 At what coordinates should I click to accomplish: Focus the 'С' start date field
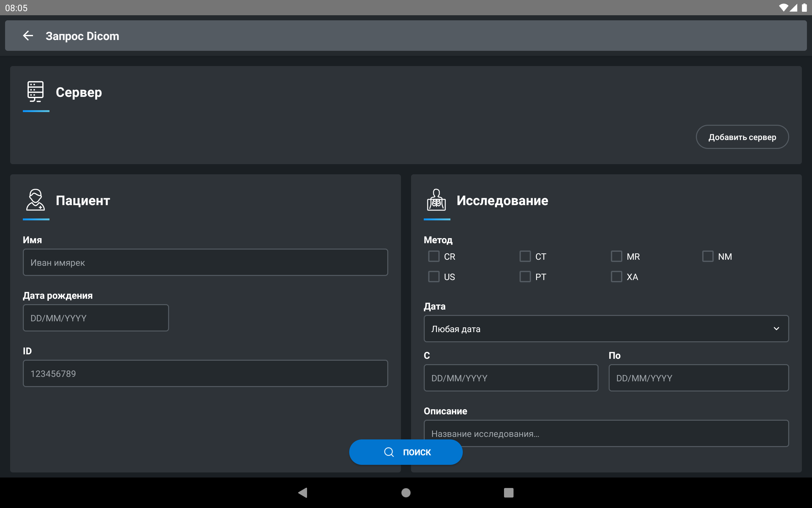click(511, 378)
